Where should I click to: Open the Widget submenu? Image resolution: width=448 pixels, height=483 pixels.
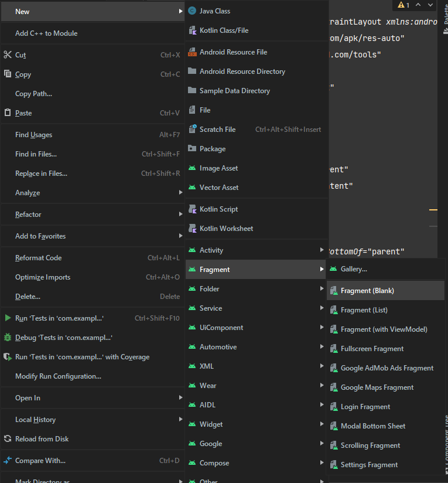coord(256,424)
